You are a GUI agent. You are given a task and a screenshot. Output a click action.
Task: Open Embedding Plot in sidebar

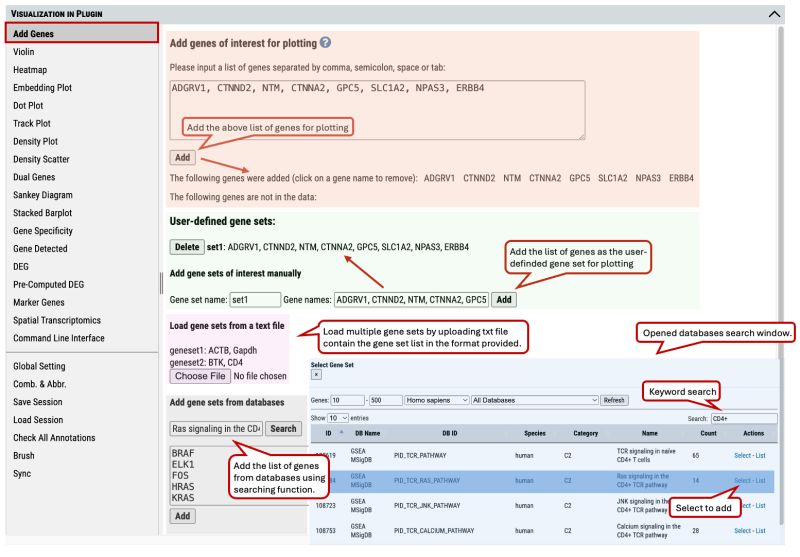tap(42, 88)
